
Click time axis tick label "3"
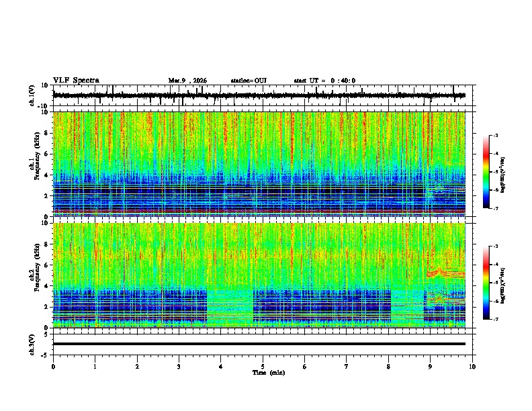[x=179, y=367]
